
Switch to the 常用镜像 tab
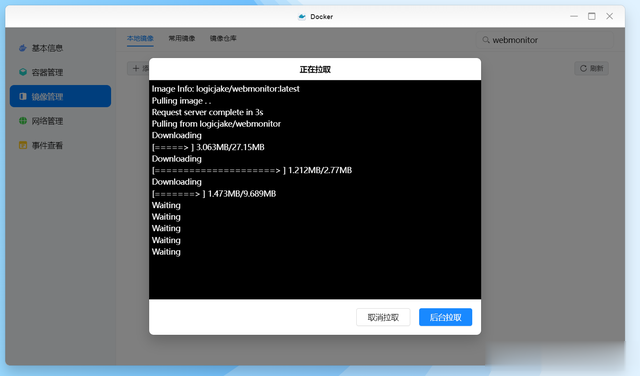tap(182, 38)
